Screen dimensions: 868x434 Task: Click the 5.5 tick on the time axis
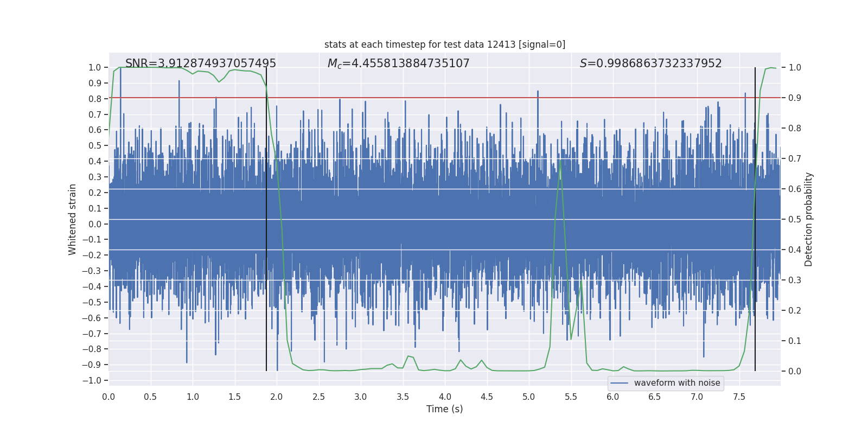(571, 397)
